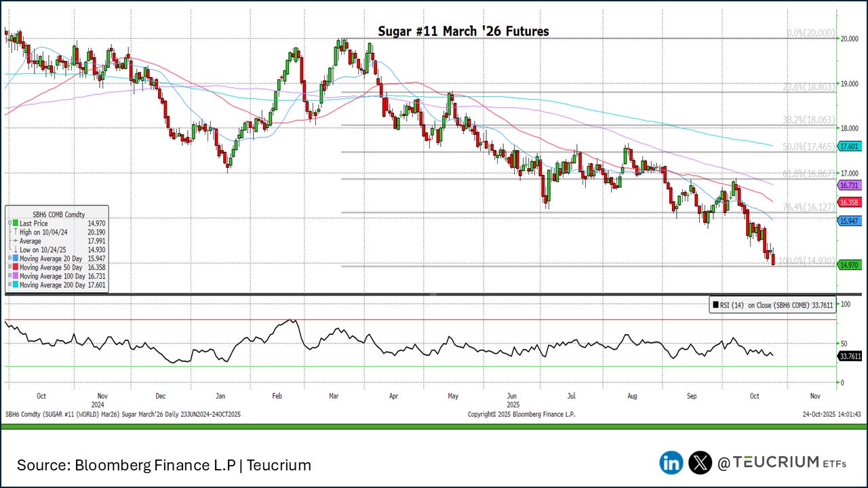Viewport: 868px width, 488px height.
Task: Click the '24-Oct-2025 14:01:43' timestamp
Action: [x=833, y=414]
